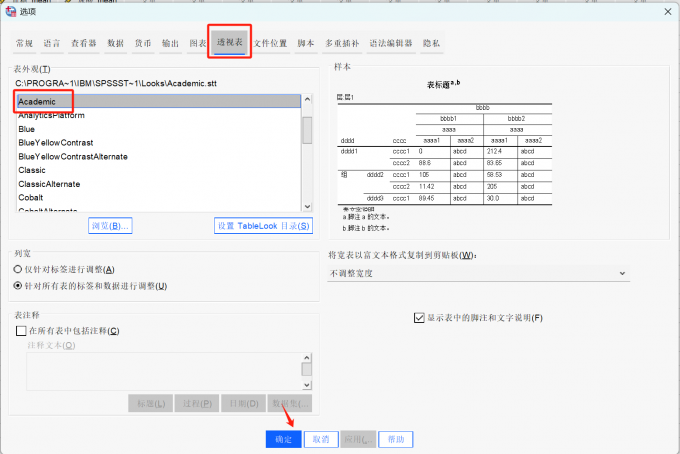Click scroll-down arrow in comment text box
Image resolution: width=680 pixels, height=454 pixels.
[x=307, y=385]
